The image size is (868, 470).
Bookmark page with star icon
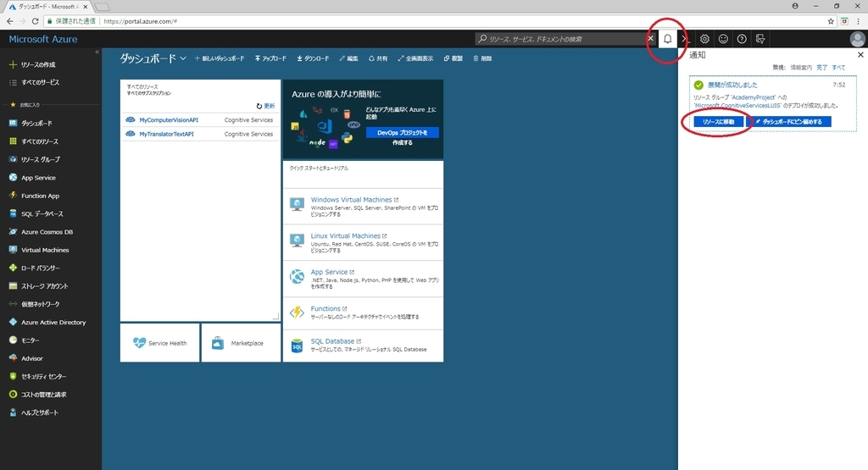(x=831, y=21)
